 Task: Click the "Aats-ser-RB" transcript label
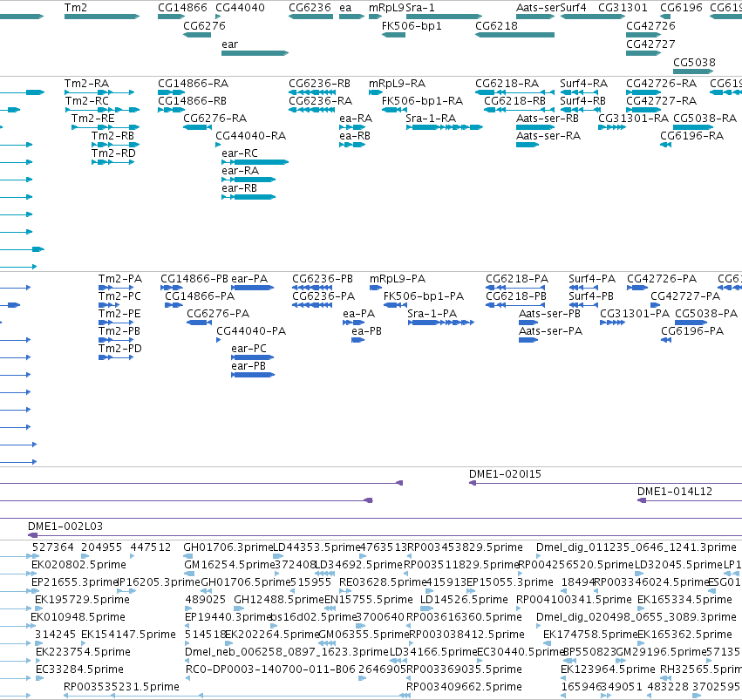coord(548,119)
